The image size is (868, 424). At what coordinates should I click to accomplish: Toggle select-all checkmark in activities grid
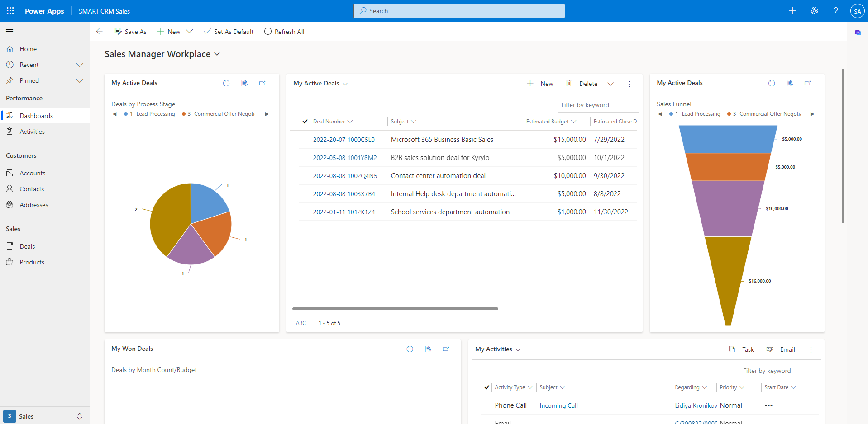click(486, 387)
